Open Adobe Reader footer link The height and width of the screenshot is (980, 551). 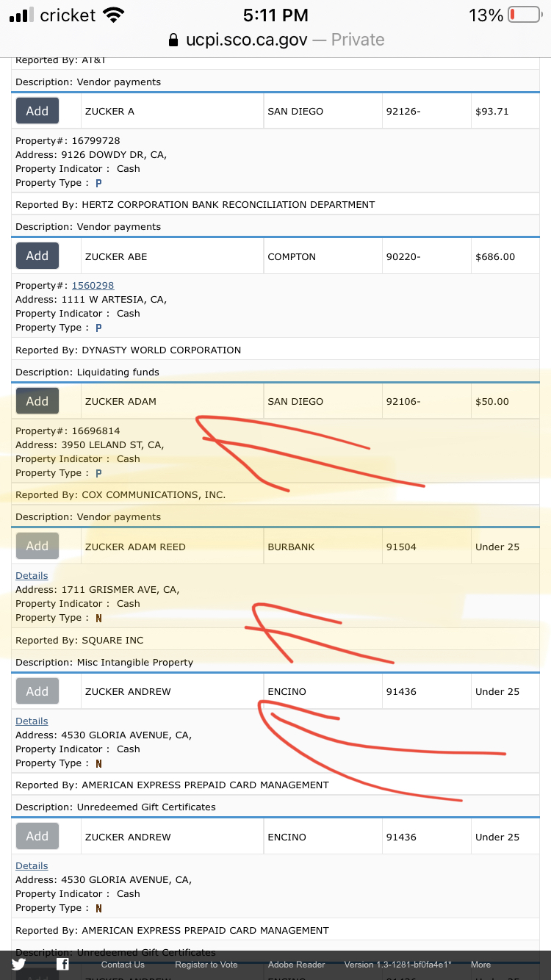pyautogui.click(x=296, y=965)
